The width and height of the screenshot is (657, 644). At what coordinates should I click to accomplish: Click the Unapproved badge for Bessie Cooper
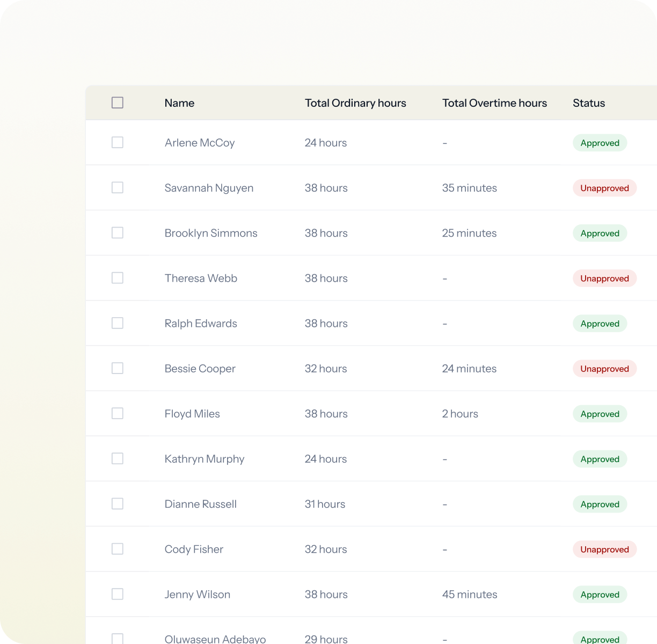(605, 369)
